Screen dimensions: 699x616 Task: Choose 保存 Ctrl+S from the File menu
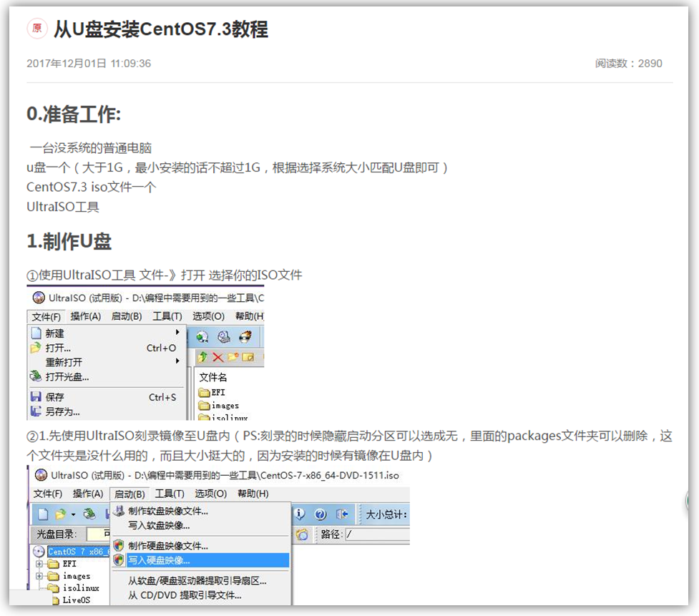pos(107,396)
